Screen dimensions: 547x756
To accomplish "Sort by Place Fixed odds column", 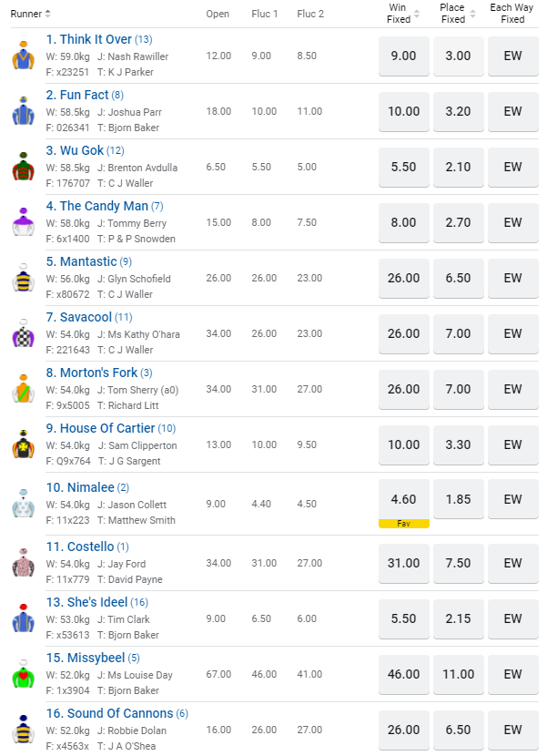I will [x=471, y=14].
